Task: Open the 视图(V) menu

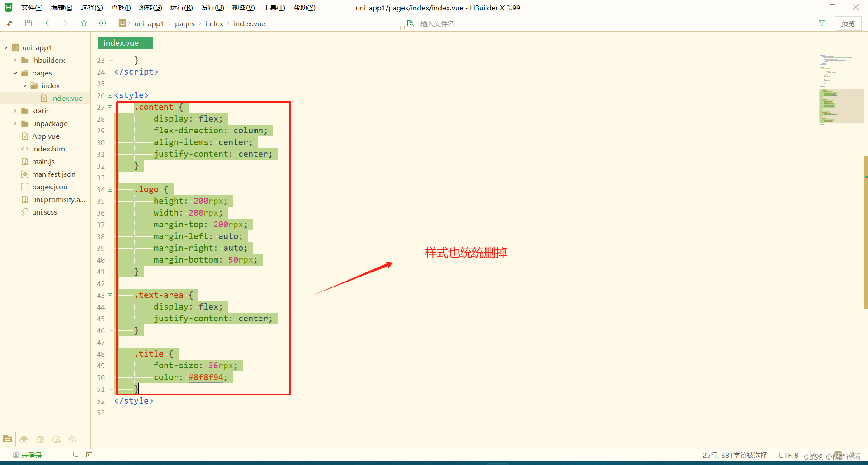Action: [x=243, y=8]
